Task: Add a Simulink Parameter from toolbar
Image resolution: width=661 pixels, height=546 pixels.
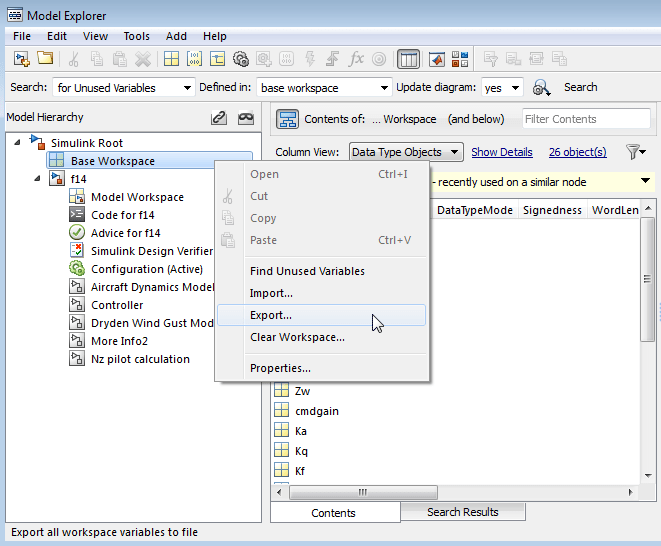Action: (x=194, y=59)
